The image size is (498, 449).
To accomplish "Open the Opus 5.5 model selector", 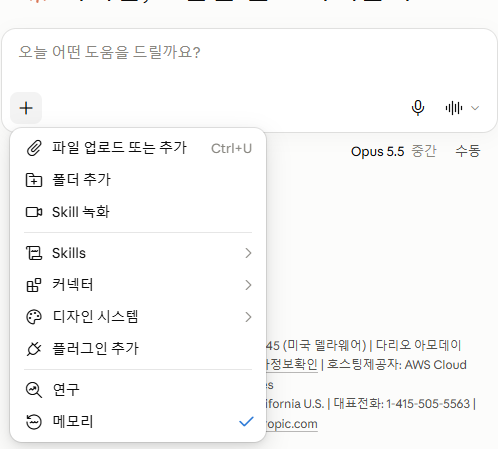I will tap(377, 152).
